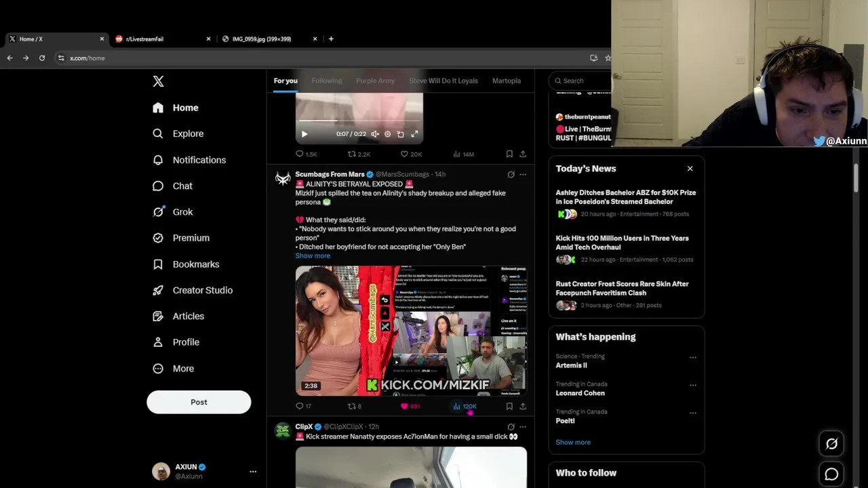Click Show more under What's happening
868x488 pixels.
573,442
